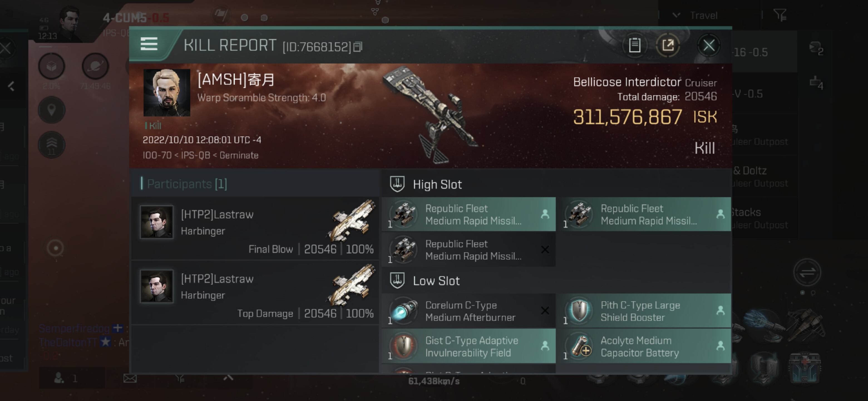This screenshot has height=401, width=868.
Task: Share the kill report externally
Action: pyautogui.click(x=667, y=45)
